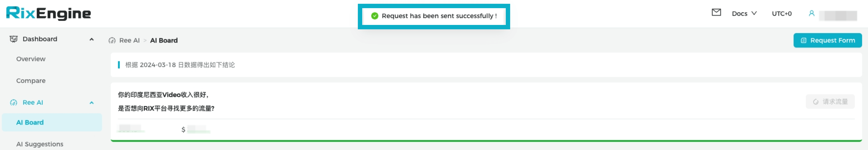Viewport: 868px width, 150px height.
Task: Click the Dashboard monitor icon
Action: click(x=13, y=39)
